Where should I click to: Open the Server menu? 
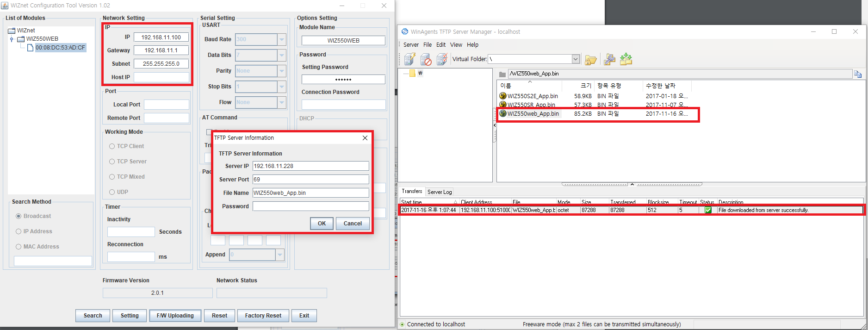point(411,45)
